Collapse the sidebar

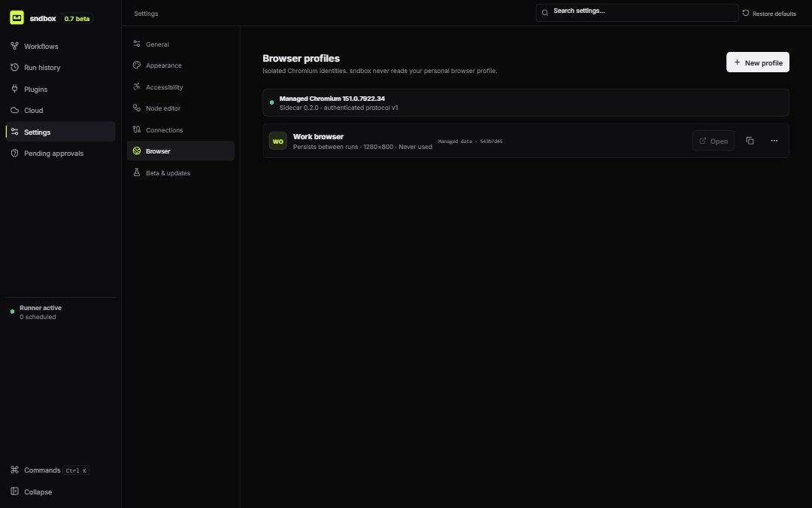pos(60,492)
